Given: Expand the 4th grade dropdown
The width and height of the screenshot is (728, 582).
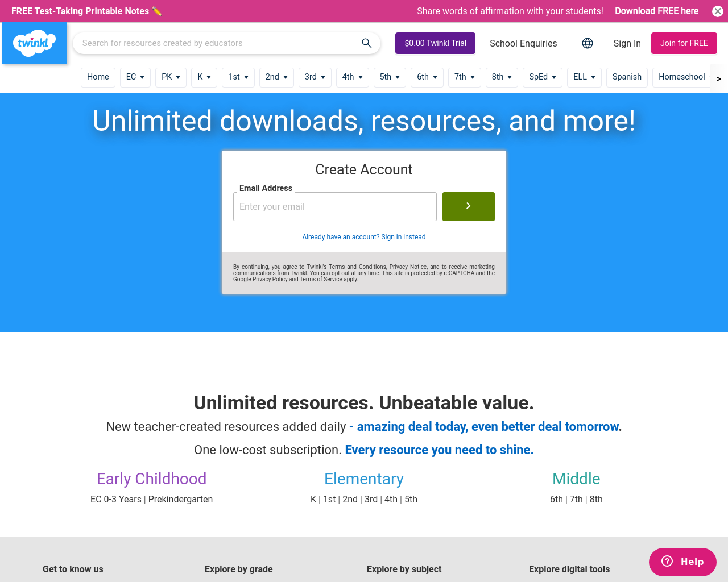Looking at the screenshot, I should [x=353, y=77].
